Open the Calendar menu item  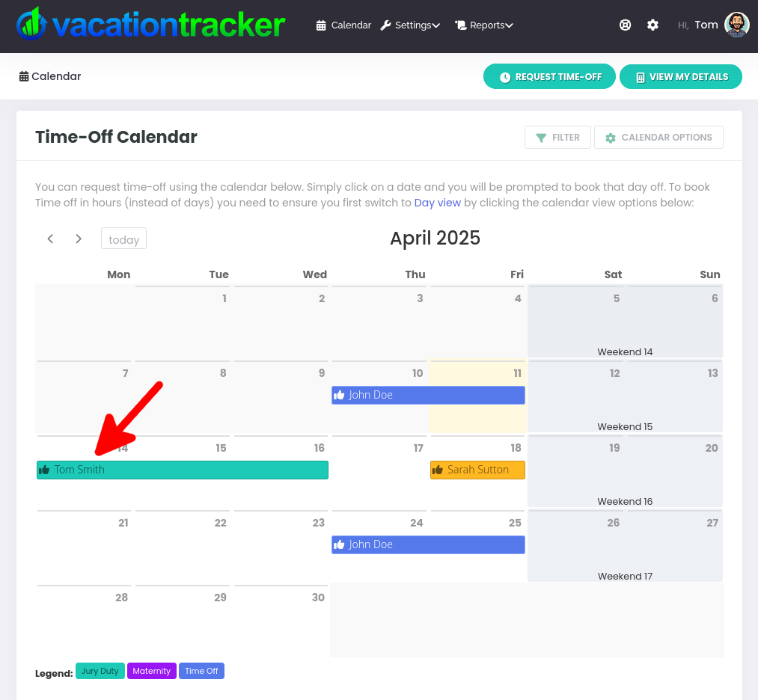pyautogui.click(x=343, y=25)
